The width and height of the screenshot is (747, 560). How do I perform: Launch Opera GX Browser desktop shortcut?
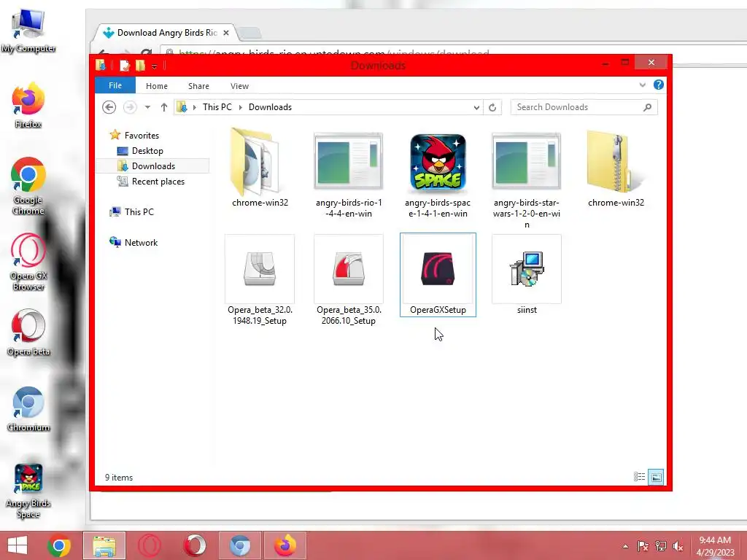pos(28,262)
